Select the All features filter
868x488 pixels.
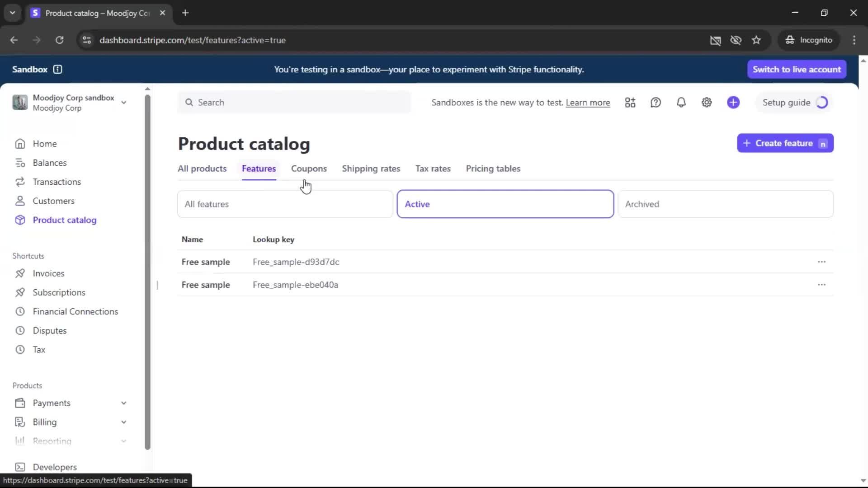(285, 204)
